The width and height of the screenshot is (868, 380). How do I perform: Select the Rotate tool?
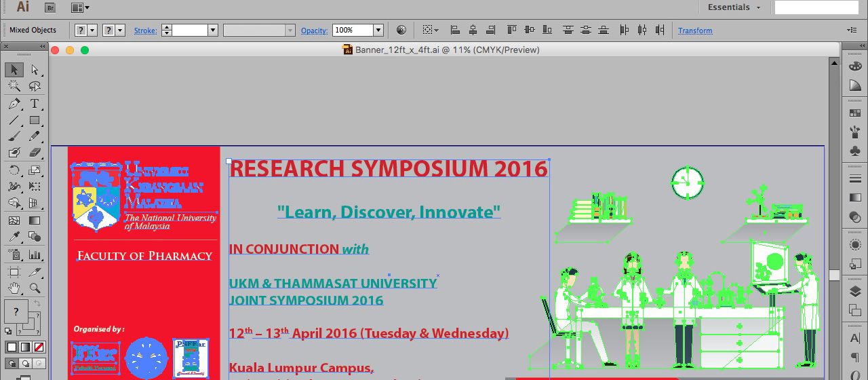click(x=14, y=170)
